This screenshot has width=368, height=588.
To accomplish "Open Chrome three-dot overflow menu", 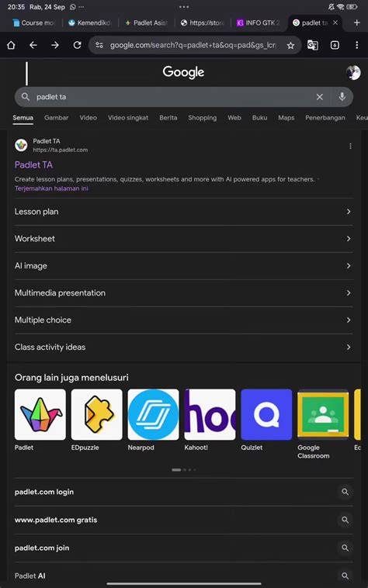I will [357, 45].
